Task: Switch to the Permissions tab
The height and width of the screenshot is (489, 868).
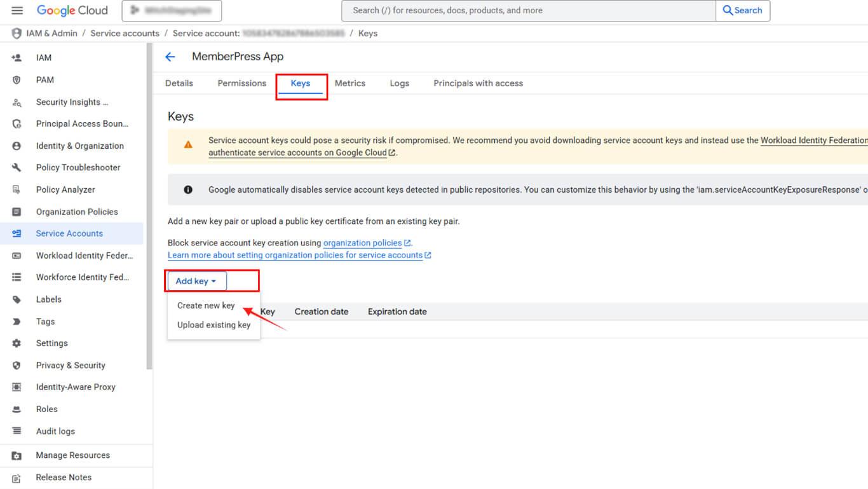Action: [x=241, y=83]
